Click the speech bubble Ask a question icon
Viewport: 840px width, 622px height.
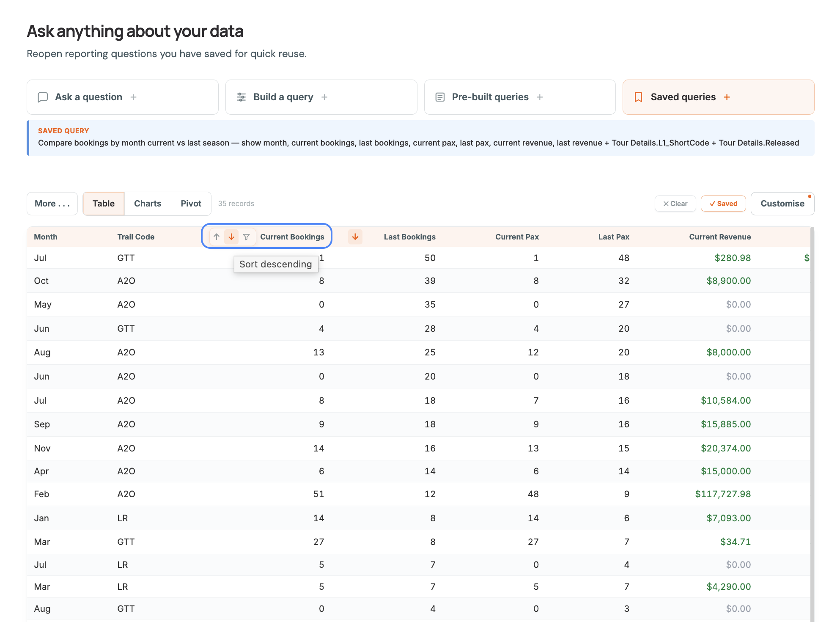(x=43, y=97)
